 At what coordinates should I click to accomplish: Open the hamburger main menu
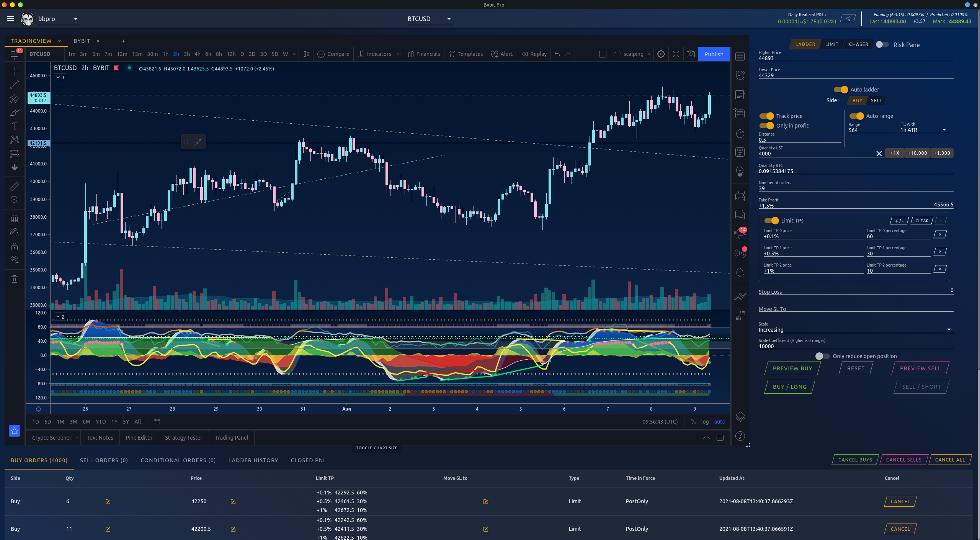[x=11, y=18]
